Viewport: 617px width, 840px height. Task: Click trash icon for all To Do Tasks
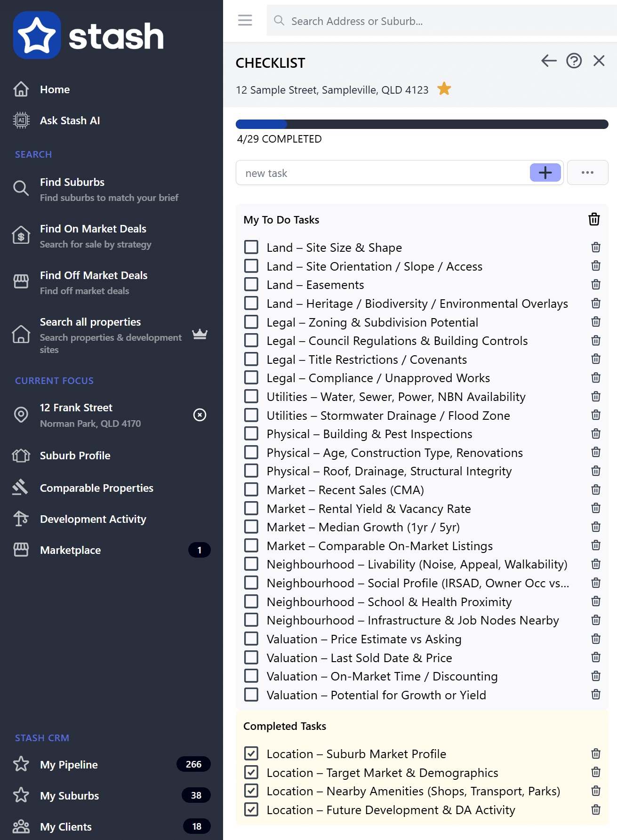click(x=594, y=219)
